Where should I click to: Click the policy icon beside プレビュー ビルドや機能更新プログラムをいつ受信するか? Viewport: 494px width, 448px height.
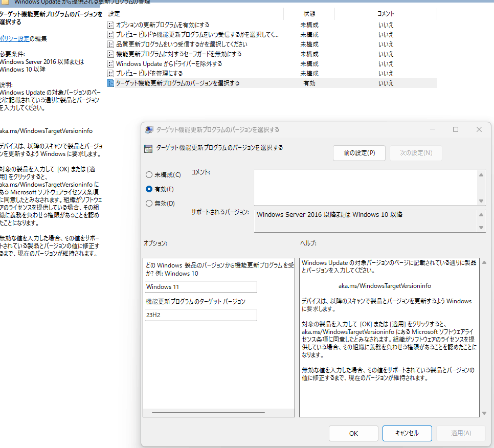click(110, 35)
